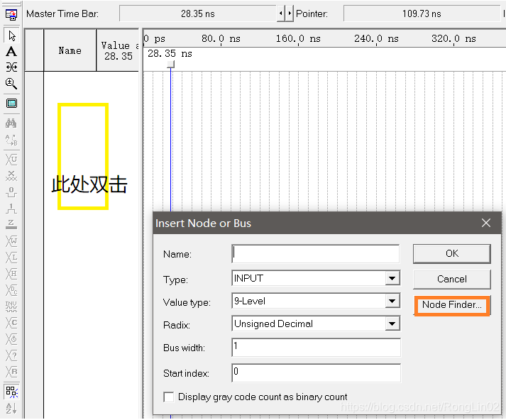Apply Forcing Unknown (X) waveform value
Screen dimensions: 506x420
(11, 176)
